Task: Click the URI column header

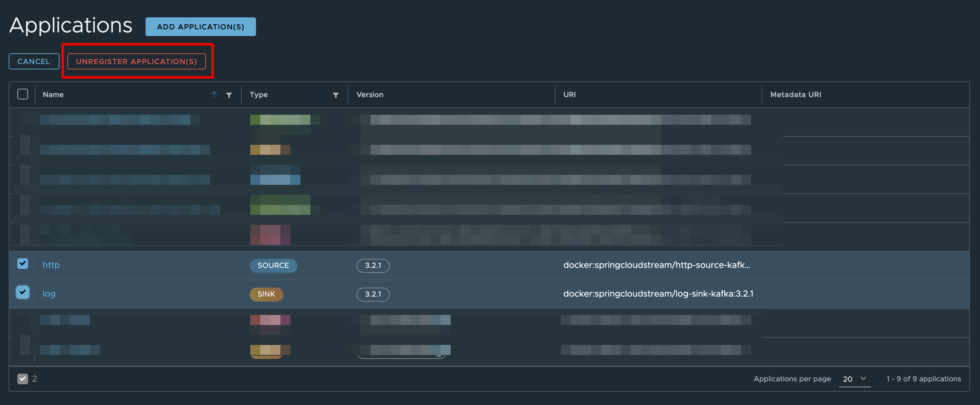Action: (569, 95)
